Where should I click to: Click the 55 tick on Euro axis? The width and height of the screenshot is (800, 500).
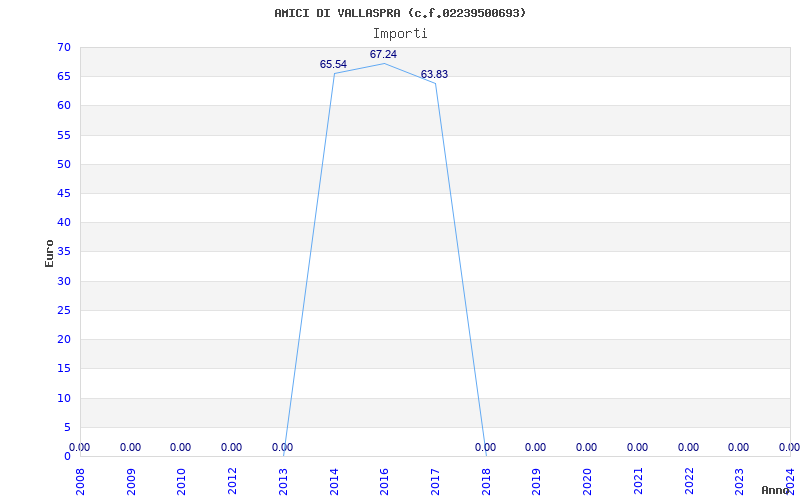tap(64, 135)
